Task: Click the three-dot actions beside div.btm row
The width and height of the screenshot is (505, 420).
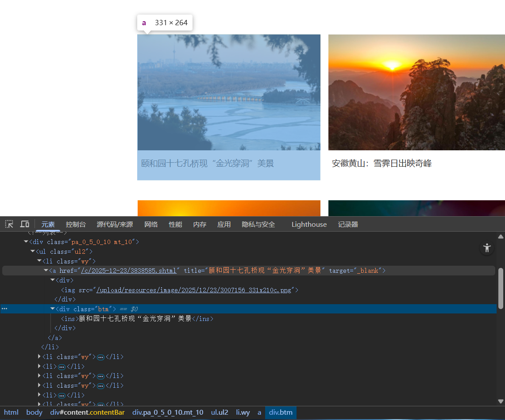Action: pos(5,309)
